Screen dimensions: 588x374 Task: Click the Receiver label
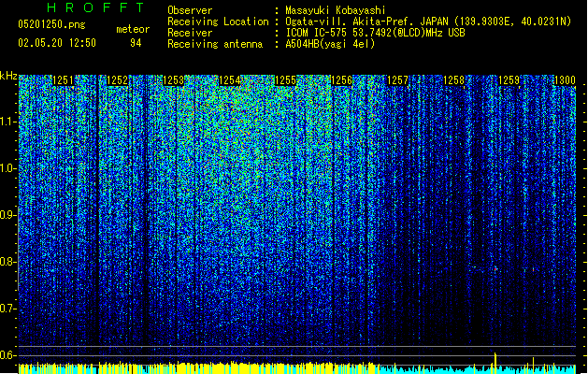point(190,33)
